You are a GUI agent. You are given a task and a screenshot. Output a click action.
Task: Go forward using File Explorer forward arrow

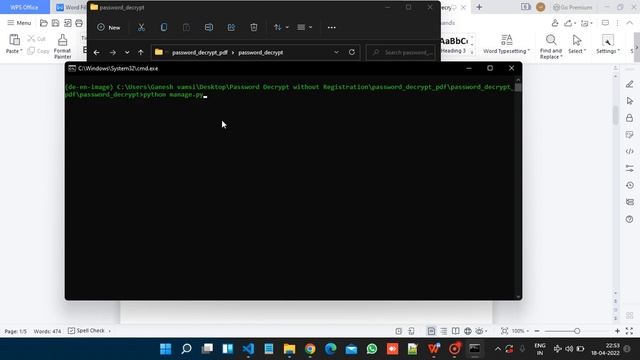[x=113, y=52]
